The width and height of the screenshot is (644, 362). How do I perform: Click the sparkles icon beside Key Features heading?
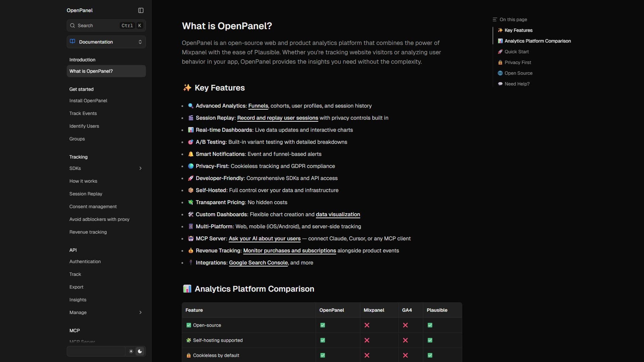click(x=187, y=87)
